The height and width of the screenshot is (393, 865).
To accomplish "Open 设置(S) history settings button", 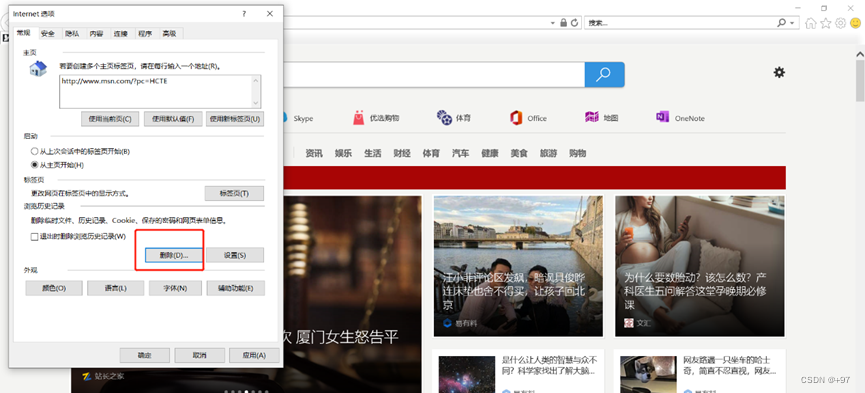I will [x=235, y=255].
